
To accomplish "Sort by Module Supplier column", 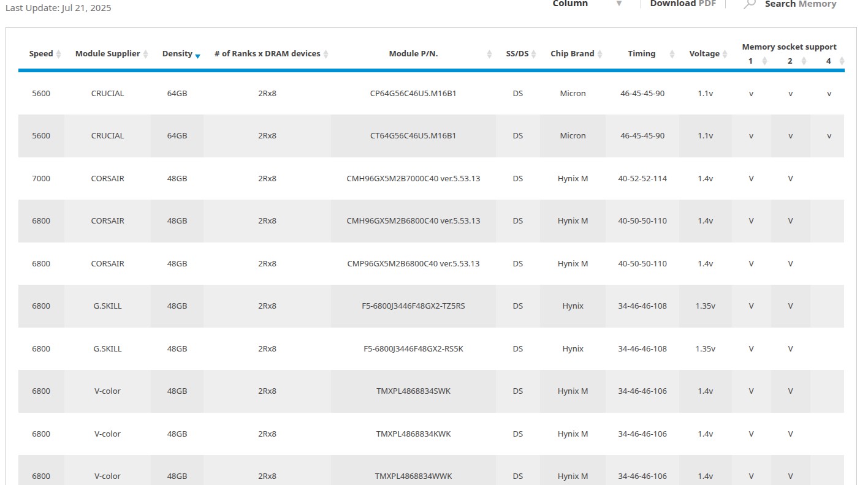I will point(146,55).
